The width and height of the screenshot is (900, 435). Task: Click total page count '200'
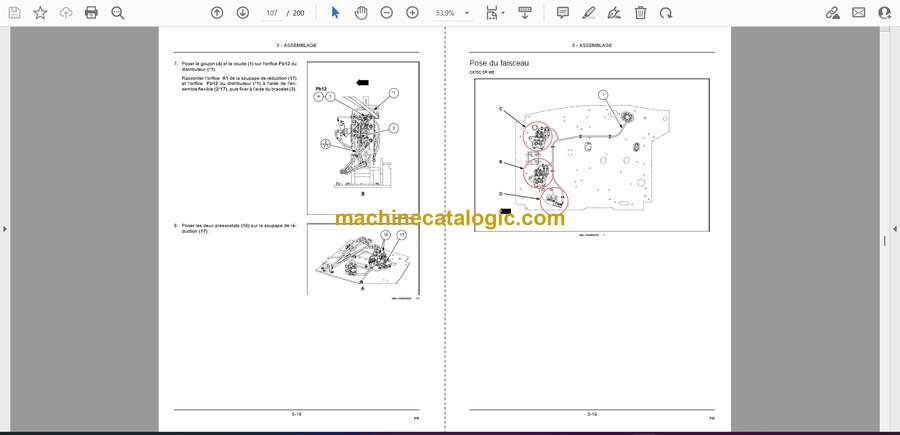coord(298,13)
